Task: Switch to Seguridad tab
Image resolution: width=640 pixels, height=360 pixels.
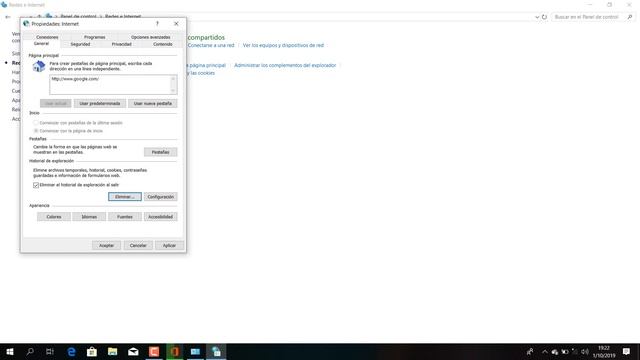Action: point(80,44)
